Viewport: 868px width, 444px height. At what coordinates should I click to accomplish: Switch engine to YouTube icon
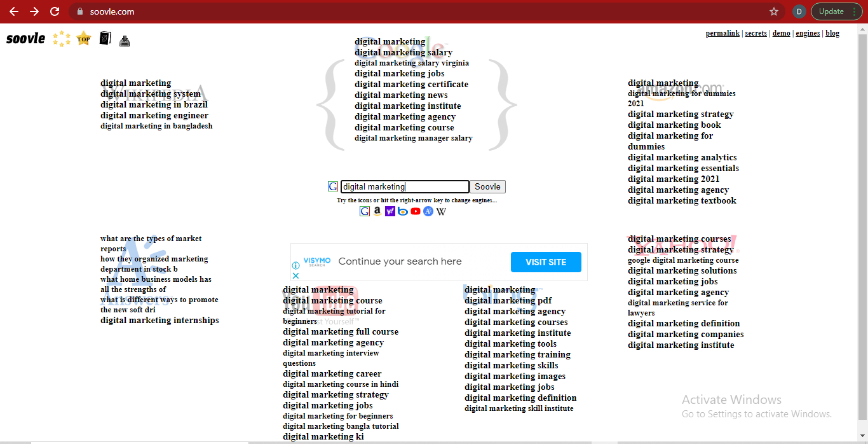[416, 211]
